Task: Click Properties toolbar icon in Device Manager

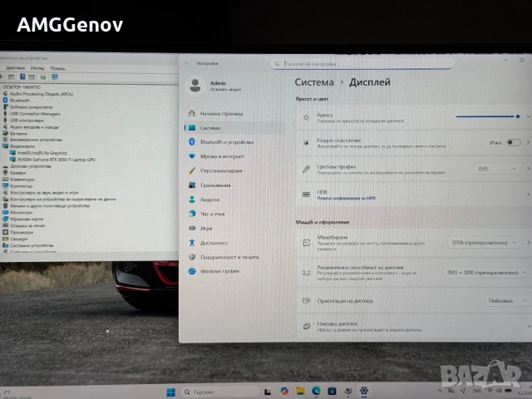Action: tap(11, 77)
